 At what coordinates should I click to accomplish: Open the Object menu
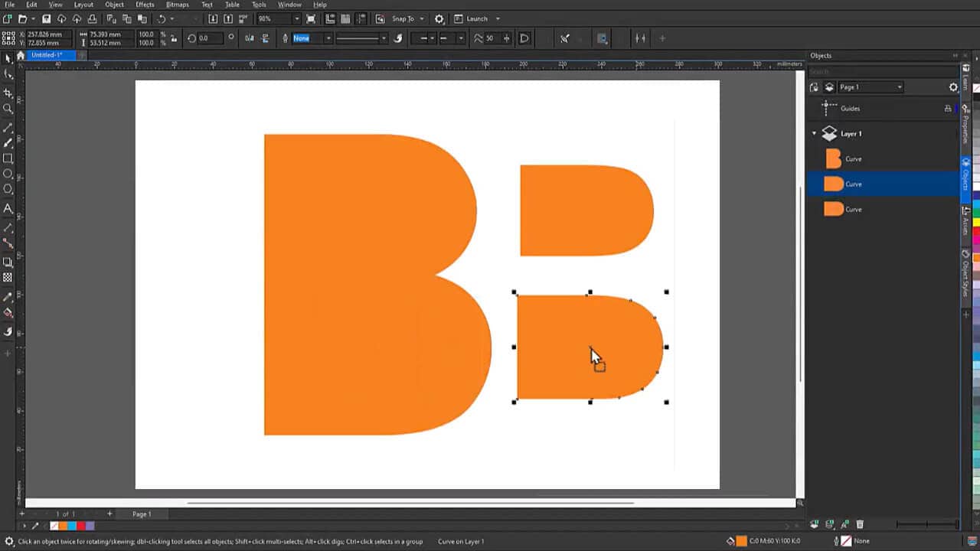tap(114, 5)
